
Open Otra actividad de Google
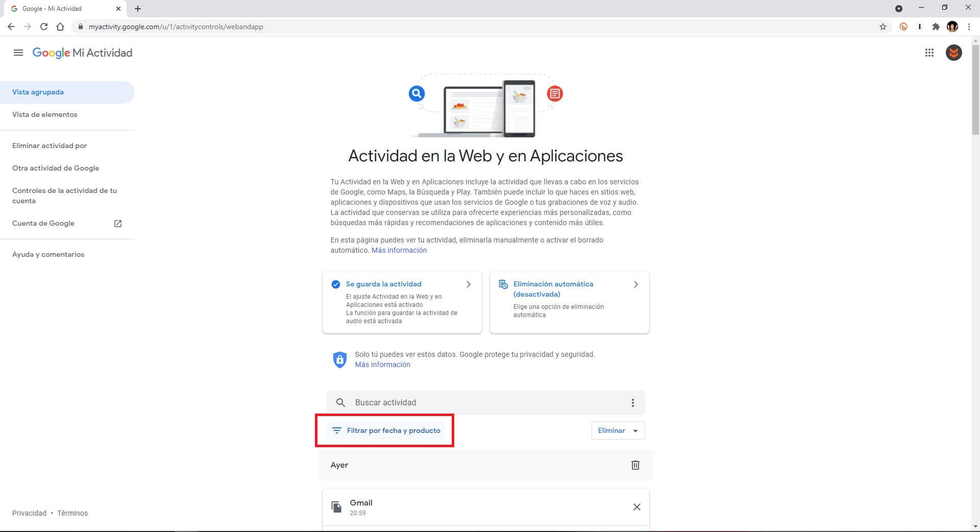56,168
